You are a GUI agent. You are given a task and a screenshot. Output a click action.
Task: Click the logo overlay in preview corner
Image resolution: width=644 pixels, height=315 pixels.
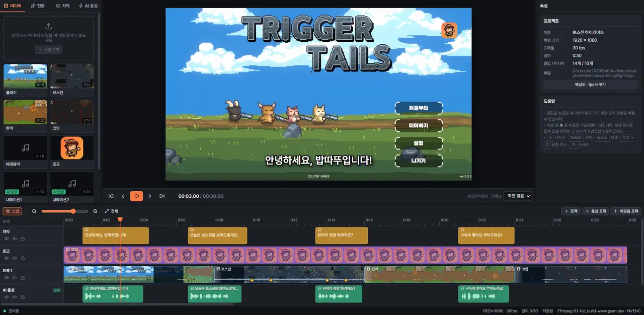coord(449,30)
